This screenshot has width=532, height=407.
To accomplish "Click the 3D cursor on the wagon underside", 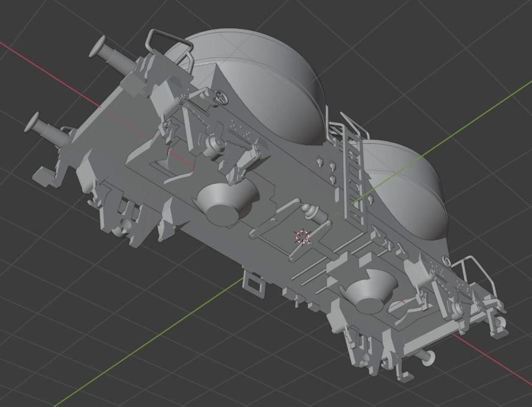I will (x=303, y=236).
